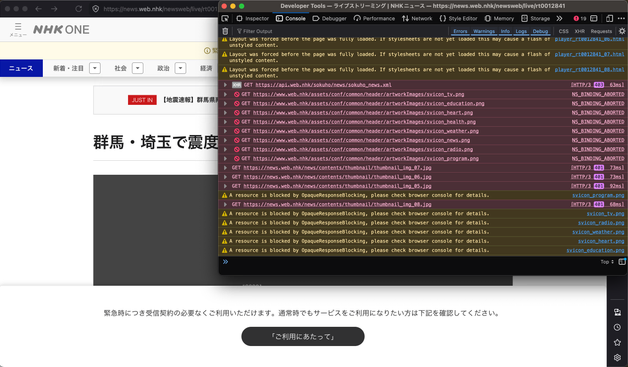Image resolution: width=628 pixels, height=367 pixels.
Task: Click NHK hamburger menu icon
Action: coord(18,30)
